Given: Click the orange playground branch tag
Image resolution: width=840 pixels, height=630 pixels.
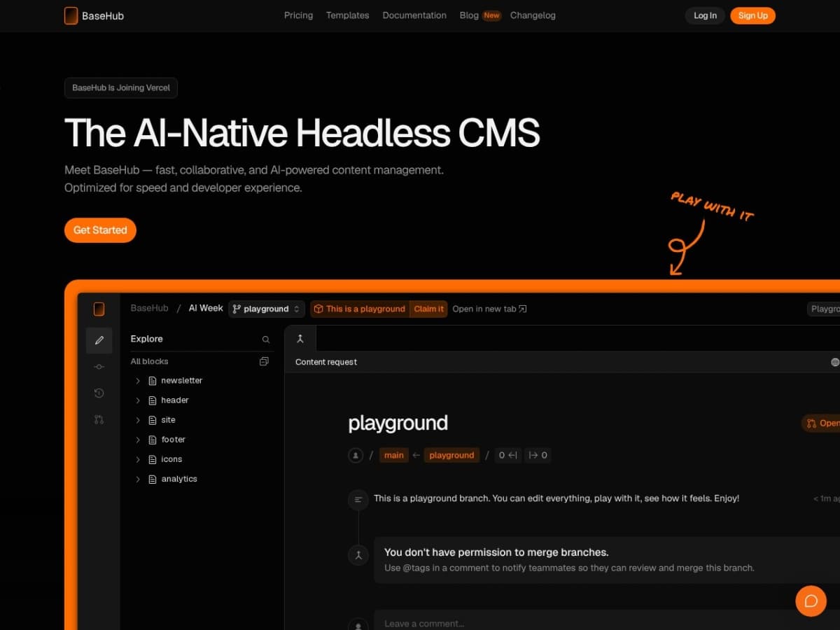Looking at the screenshot, I should (451, 455).
